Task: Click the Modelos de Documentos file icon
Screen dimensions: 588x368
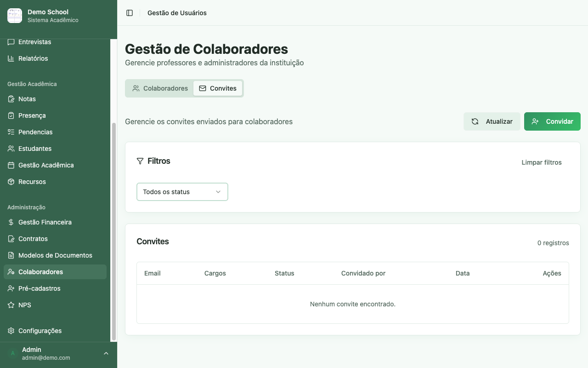Action: tap(11, 255)
